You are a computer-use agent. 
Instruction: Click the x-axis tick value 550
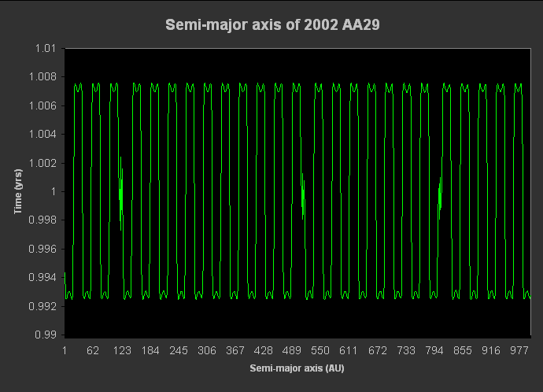(320, 351)
